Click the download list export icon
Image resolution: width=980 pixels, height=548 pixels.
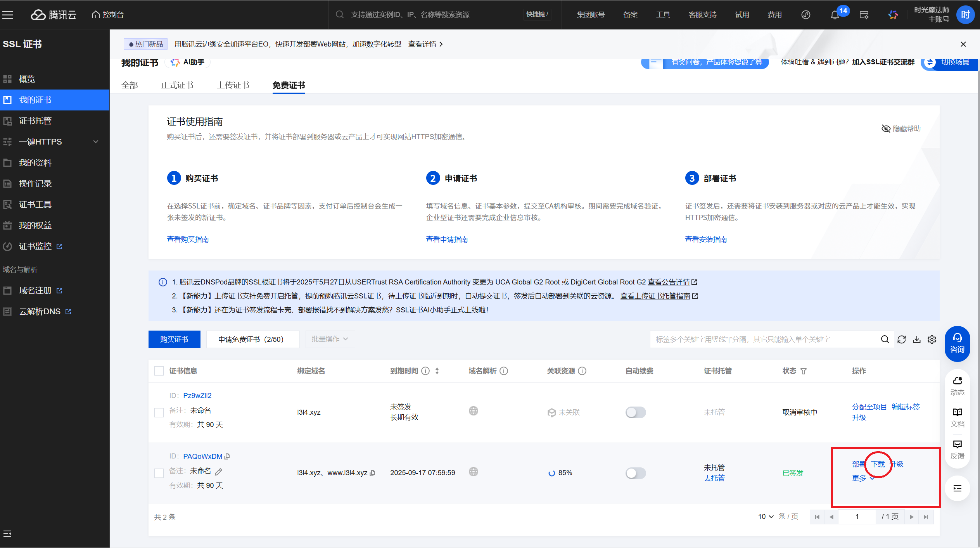click(917, 339)
